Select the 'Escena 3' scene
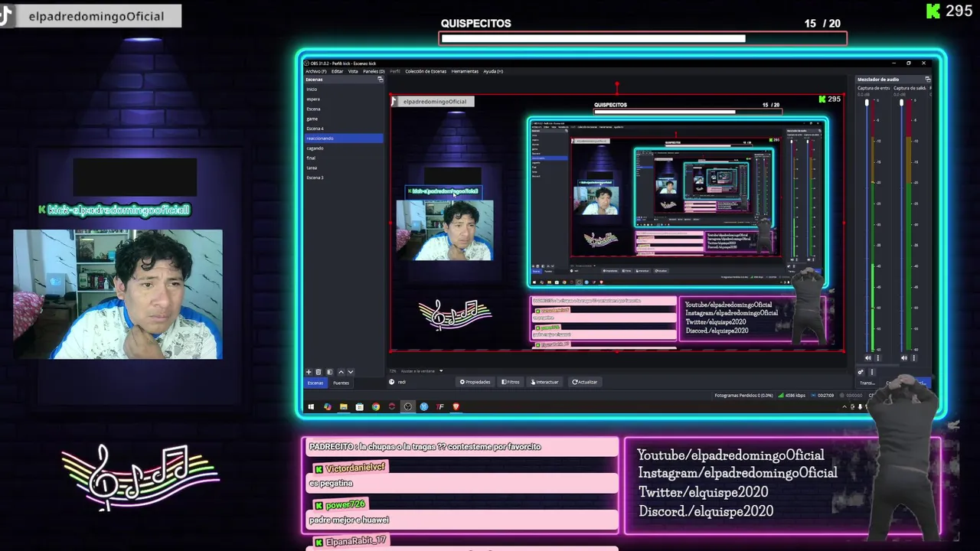Viewport: 980px width, 551px height. click(x=343, y=178)
